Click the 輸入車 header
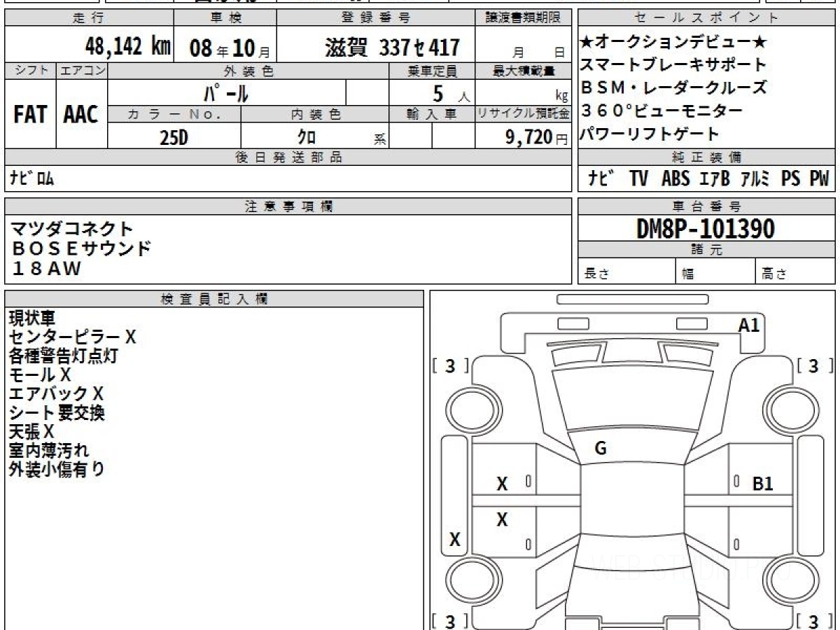This screenshot has width=840, height=630. 432,114
